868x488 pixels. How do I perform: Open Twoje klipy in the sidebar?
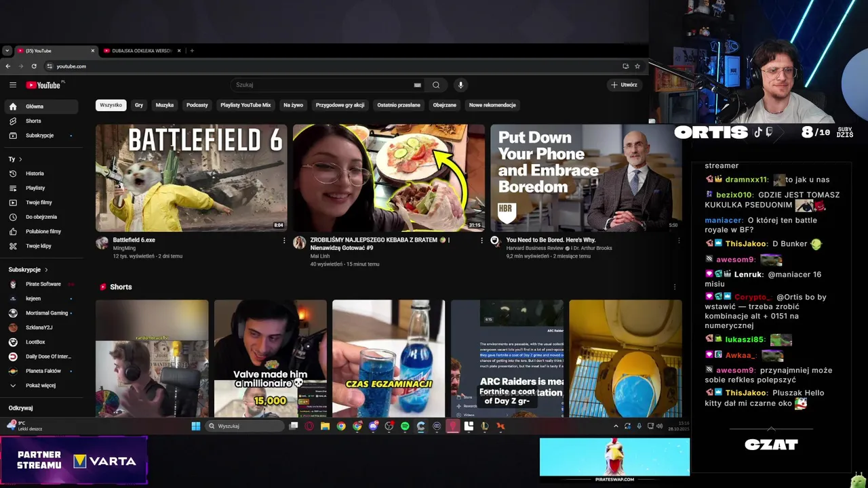41,246
